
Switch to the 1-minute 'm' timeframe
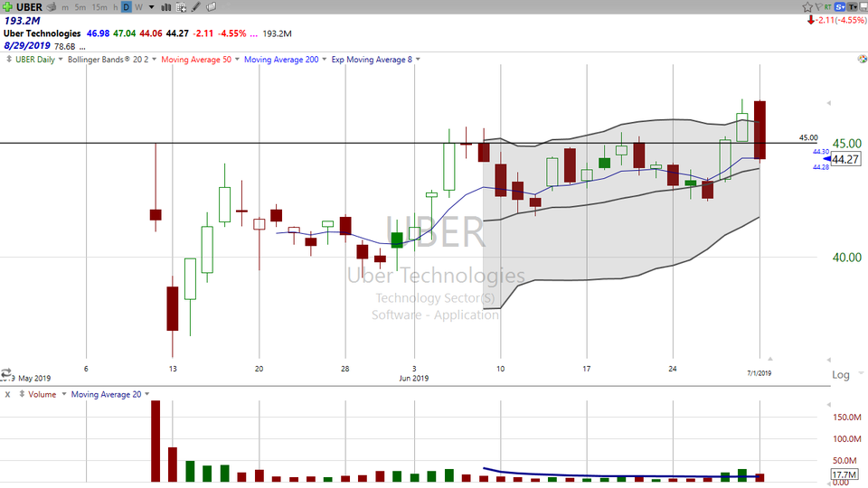tap(65, 7)
